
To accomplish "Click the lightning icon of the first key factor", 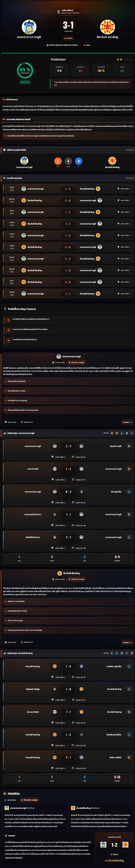I will tap(8, 320).
